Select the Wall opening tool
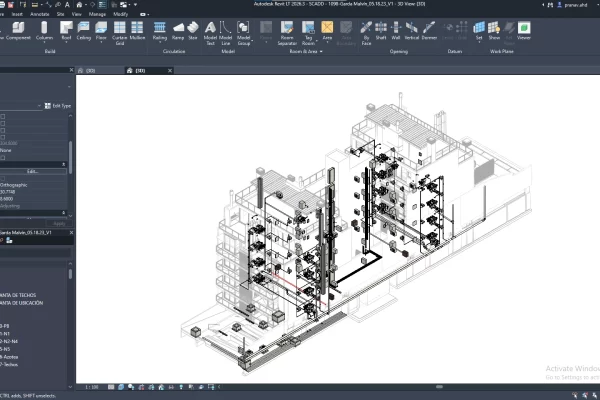Screen dimensions: 600x400 396,31
